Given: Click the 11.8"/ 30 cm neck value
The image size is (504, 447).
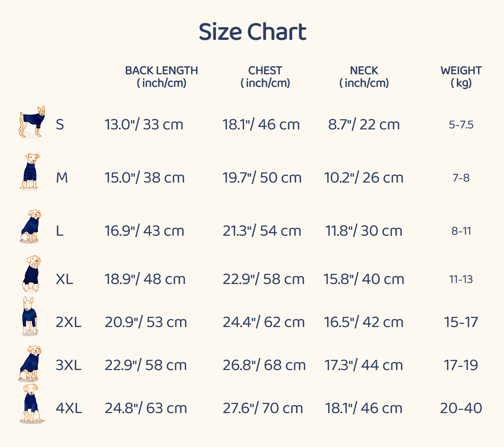Looking at the screenshot, I should 364,231.
